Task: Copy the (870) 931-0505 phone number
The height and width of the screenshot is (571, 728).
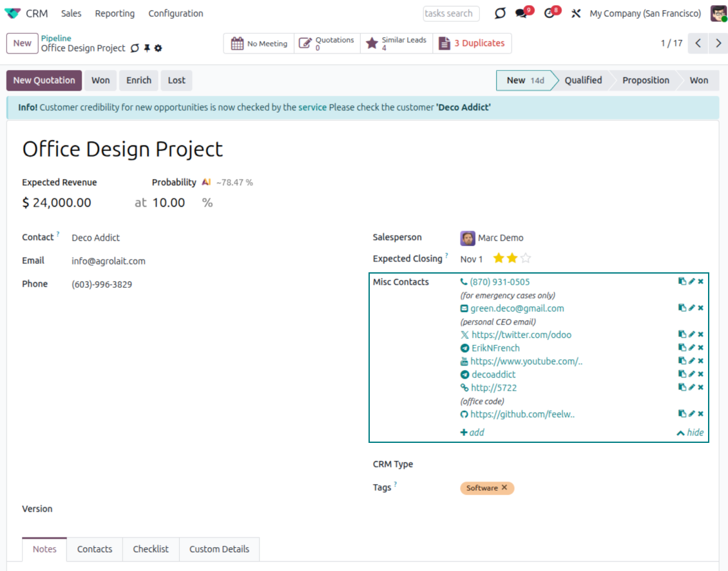Action: (682, 281)
